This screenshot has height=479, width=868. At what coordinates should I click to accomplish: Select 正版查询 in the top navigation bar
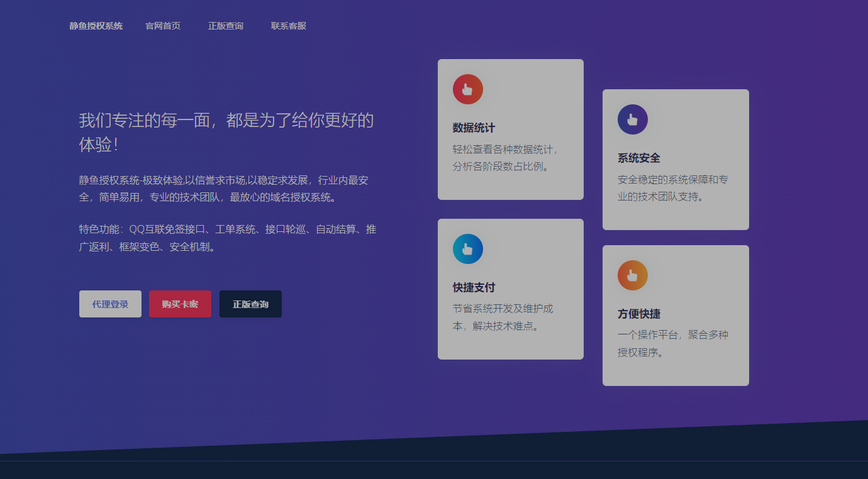(x=226, y=26)
